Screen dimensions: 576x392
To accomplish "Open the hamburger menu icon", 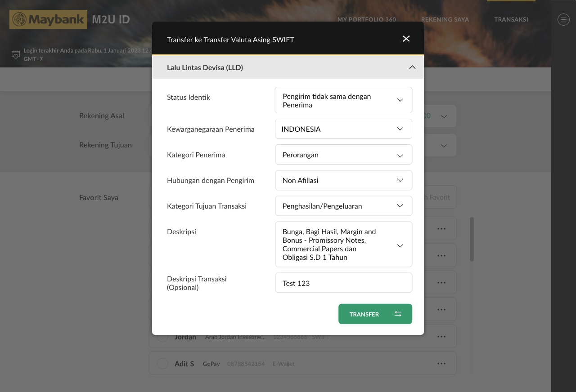I will [563, 19].
